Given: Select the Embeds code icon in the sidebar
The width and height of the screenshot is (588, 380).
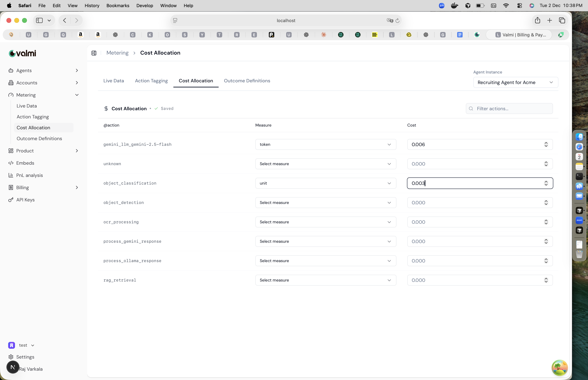Looking at the screenshot, I should [x=11, y=163].
